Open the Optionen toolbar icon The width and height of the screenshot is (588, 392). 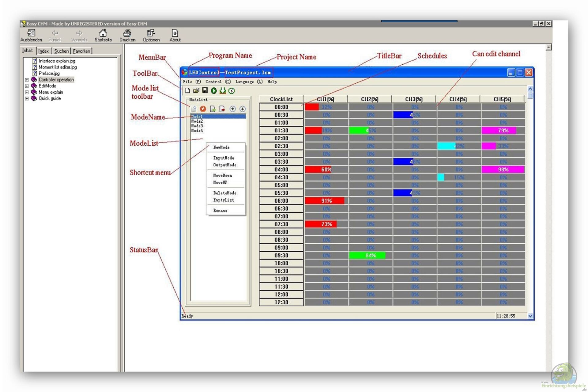point(151,33)
